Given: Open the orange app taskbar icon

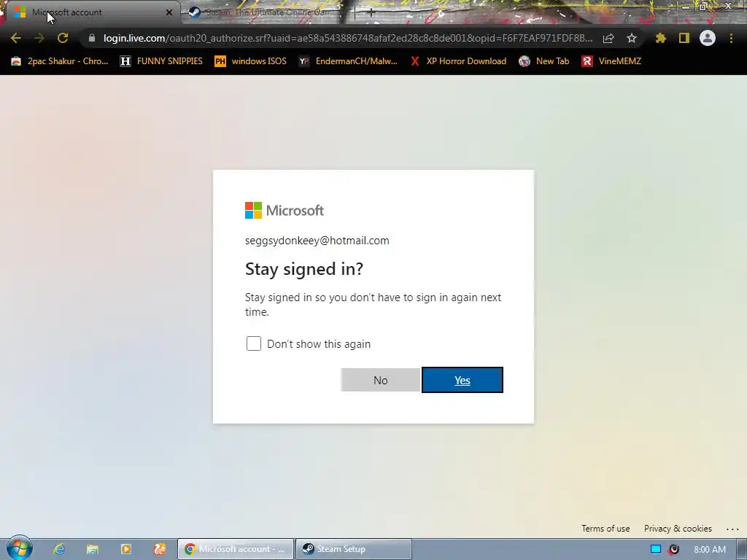Looking at the screenshot, I should pyautogui.click(x=160, y=549).
